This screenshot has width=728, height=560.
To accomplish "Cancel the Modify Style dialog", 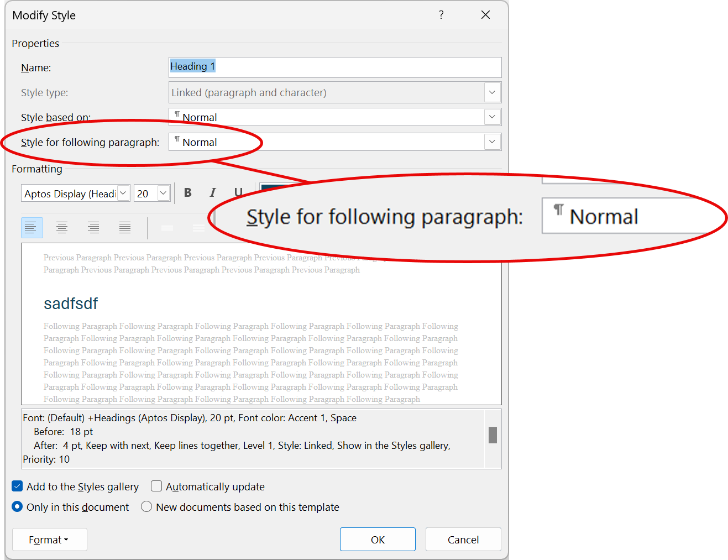I will point(463,540).
